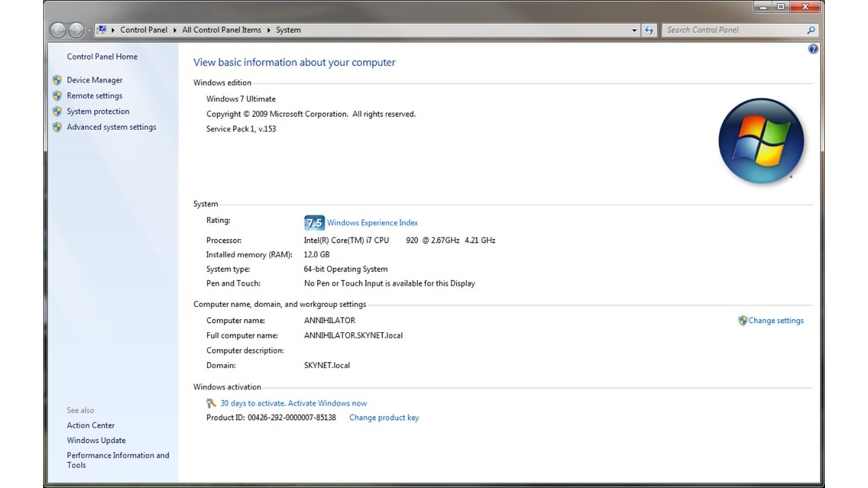
Task: Click the Windows logo image
Action: (x=761, y=141)
